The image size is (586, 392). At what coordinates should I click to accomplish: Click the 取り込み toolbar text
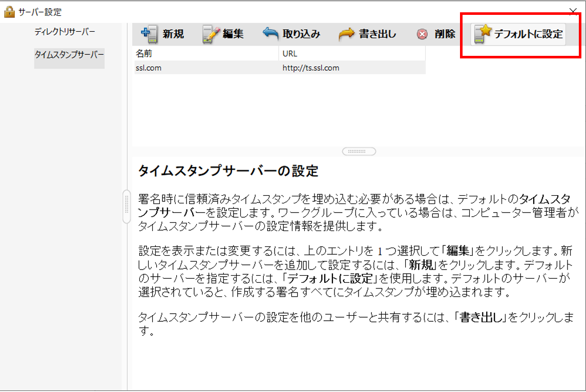click(301, 34)
